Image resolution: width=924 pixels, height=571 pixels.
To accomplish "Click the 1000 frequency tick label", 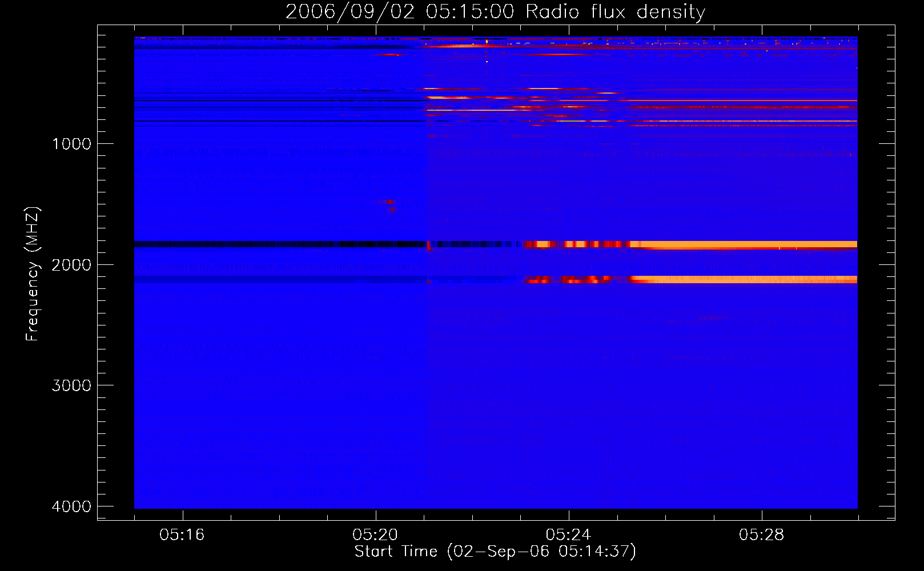I will [71, 144].
